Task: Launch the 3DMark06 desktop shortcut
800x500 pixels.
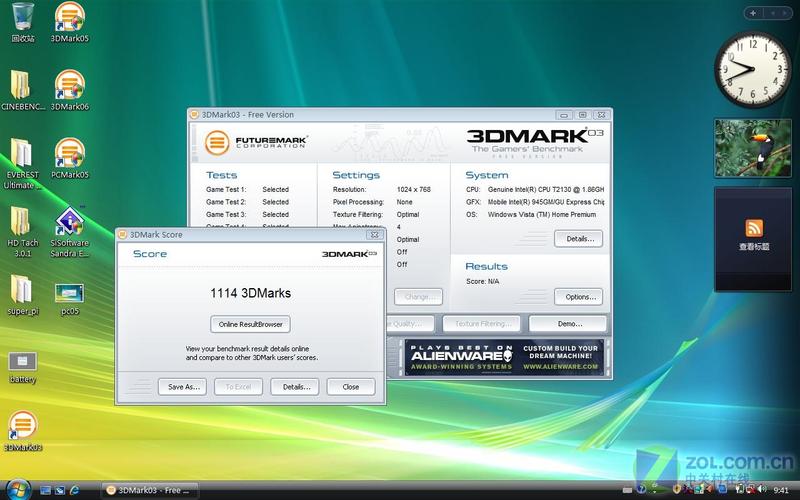Action: 69,90
